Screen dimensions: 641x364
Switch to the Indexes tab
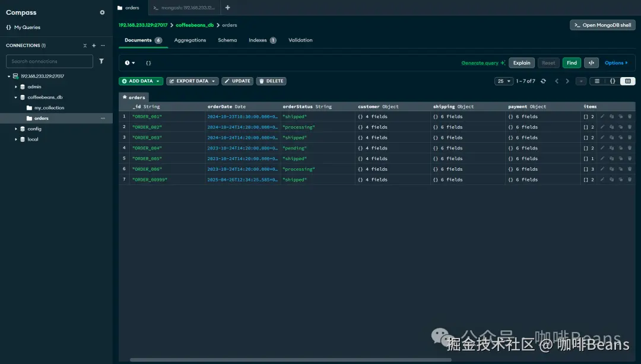pos(262,40)
